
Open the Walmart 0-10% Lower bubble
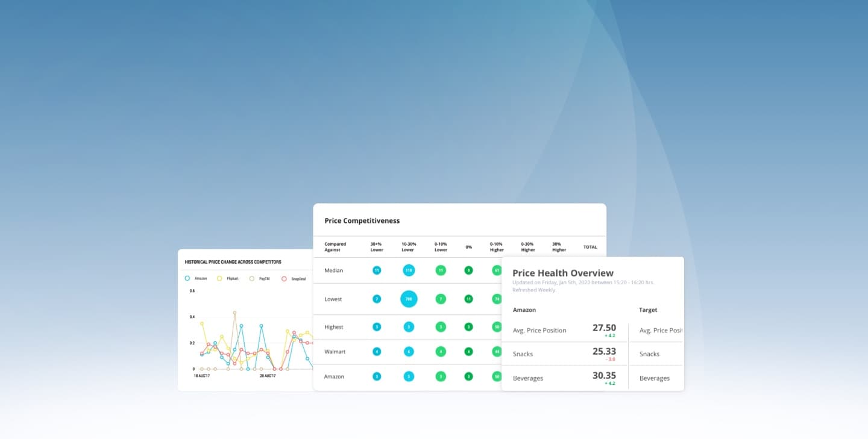click(441, 352)
